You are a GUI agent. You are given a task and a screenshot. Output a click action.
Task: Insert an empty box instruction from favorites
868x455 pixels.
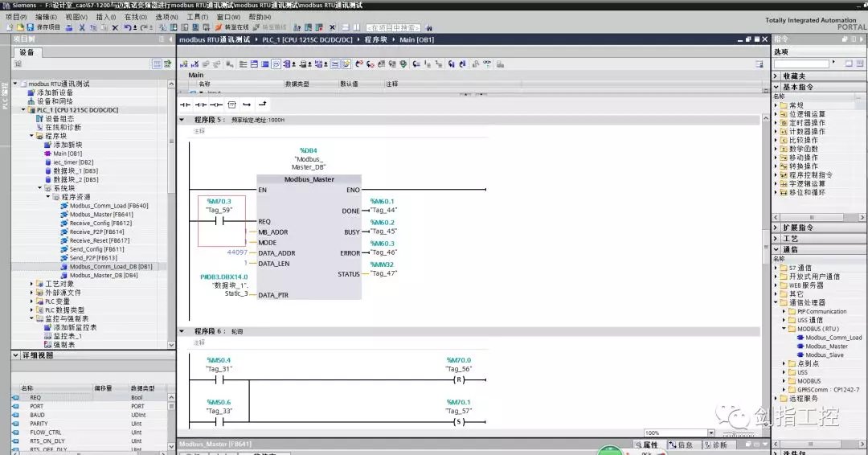tap(231, 104)
